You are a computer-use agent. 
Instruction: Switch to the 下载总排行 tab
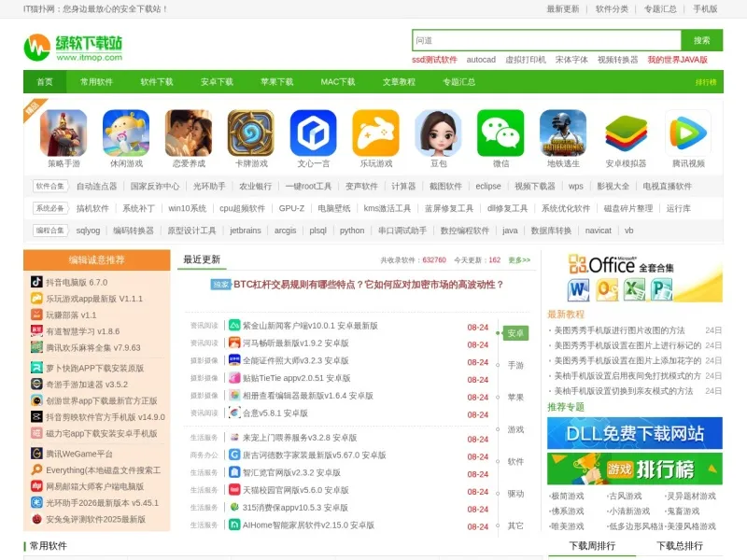tap(680, 546)
